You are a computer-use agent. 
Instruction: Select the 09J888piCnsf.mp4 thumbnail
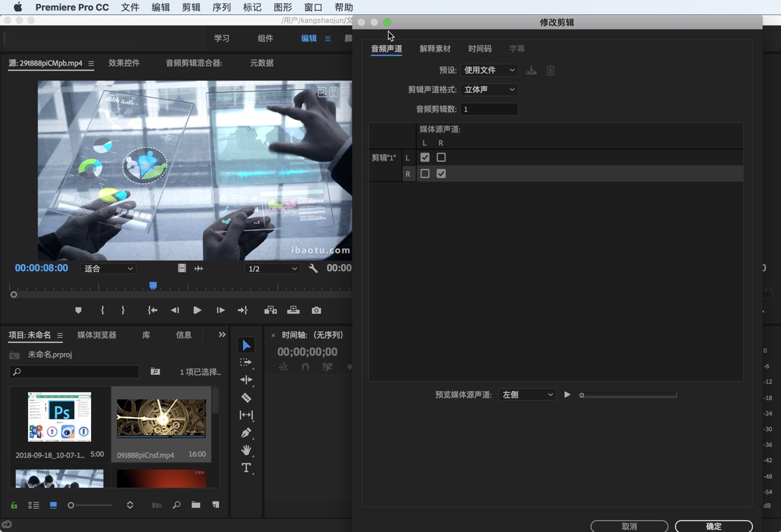(161, 418)
